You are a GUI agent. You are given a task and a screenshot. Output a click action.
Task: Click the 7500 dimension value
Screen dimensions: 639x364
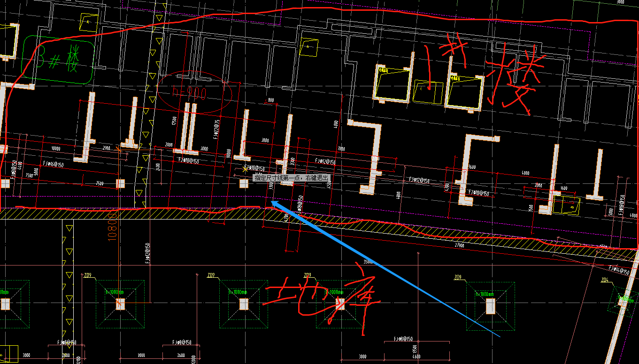tap(30, 176)
